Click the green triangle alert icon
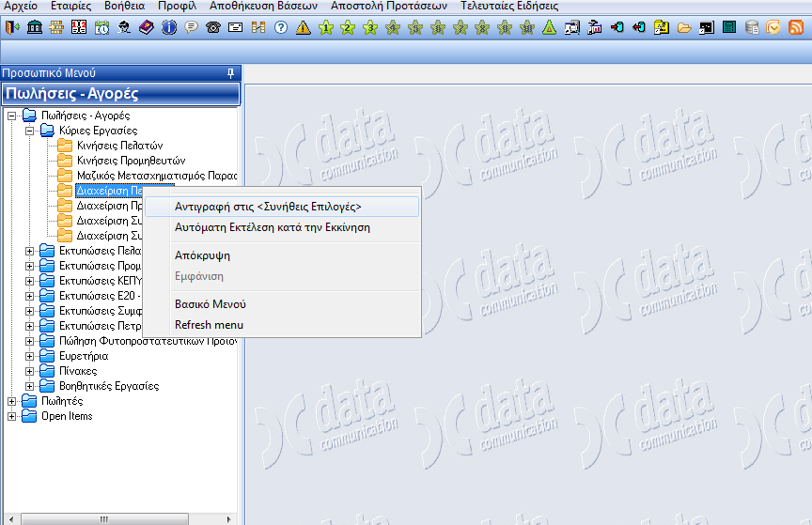 (550, 27)
